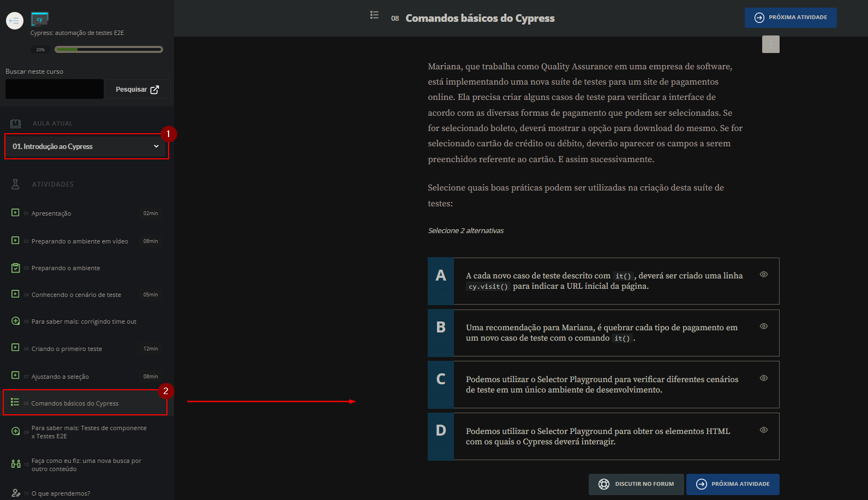
Task: Click the Pesquisar button
Action: [137, 89]
